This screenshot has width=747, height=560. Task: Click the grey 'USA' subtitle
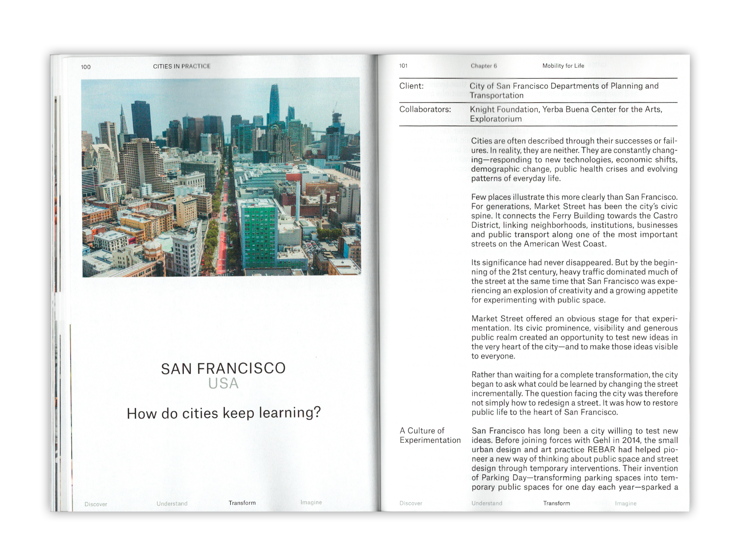click(223, 383)
